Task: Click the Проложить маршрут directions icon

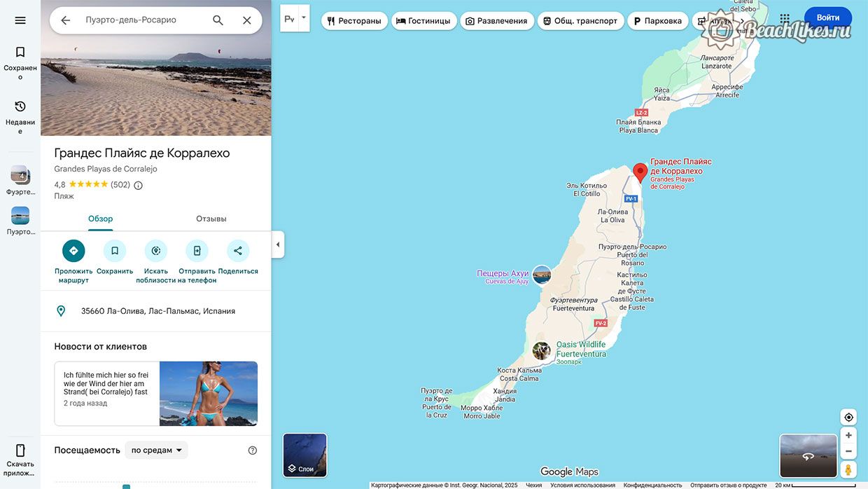Action: tap(73, 251)
